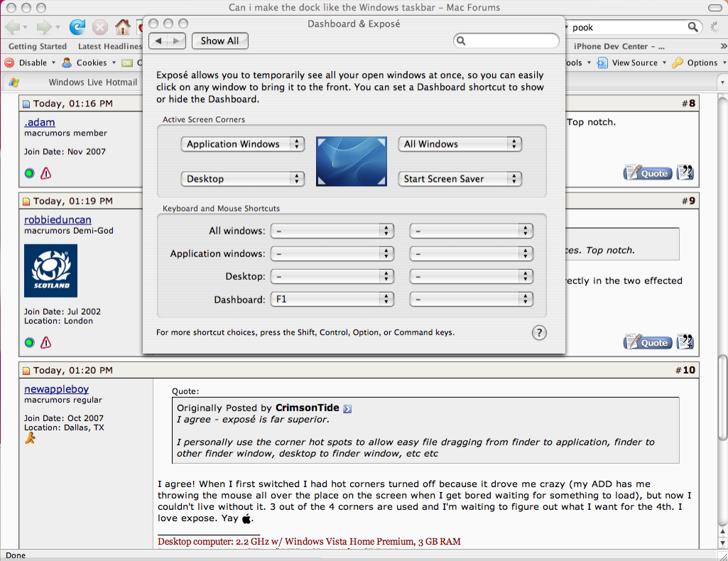Click the Options key icon in developer toolbar
Screen dimensions: 728x561
pos(678,62)
